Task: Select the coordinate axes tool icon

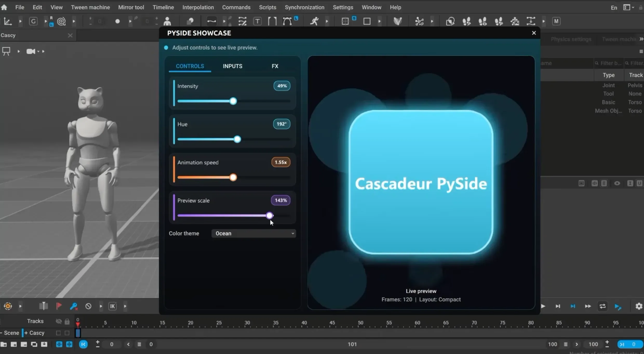Action: pyautogui.click(x=8, y=21)
